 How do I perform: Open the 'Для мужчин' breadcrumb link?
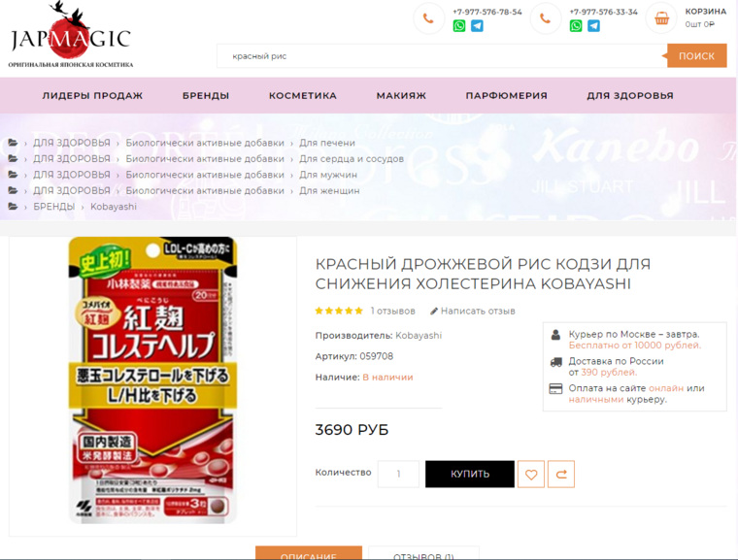click(x=328, y=175)
